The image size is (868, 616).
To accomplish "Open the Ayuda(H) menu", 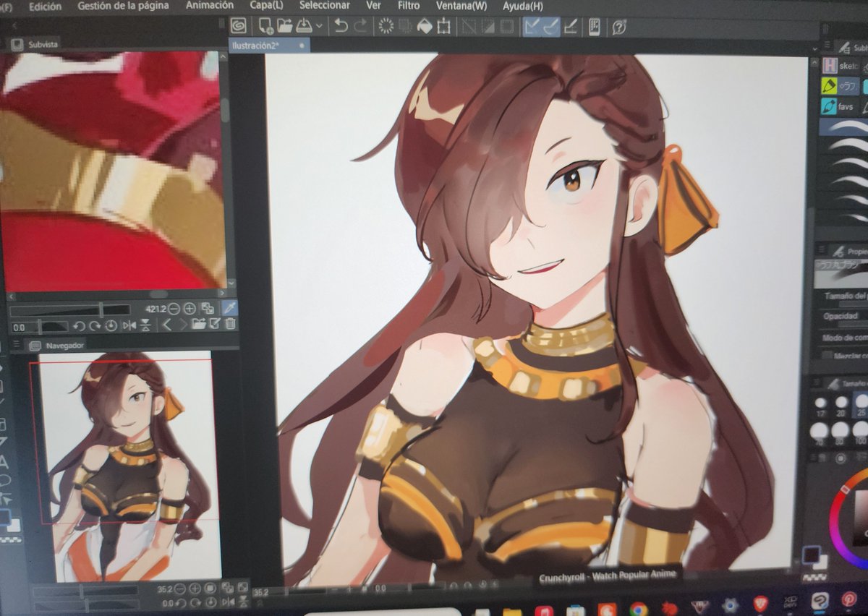I will tap(524, 7).
